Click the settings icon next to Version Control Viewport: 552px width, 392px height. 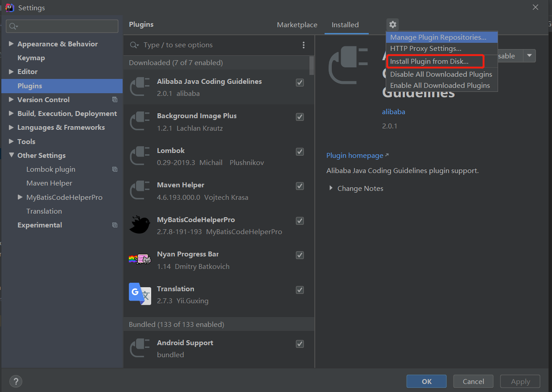(x=115, y=99)
